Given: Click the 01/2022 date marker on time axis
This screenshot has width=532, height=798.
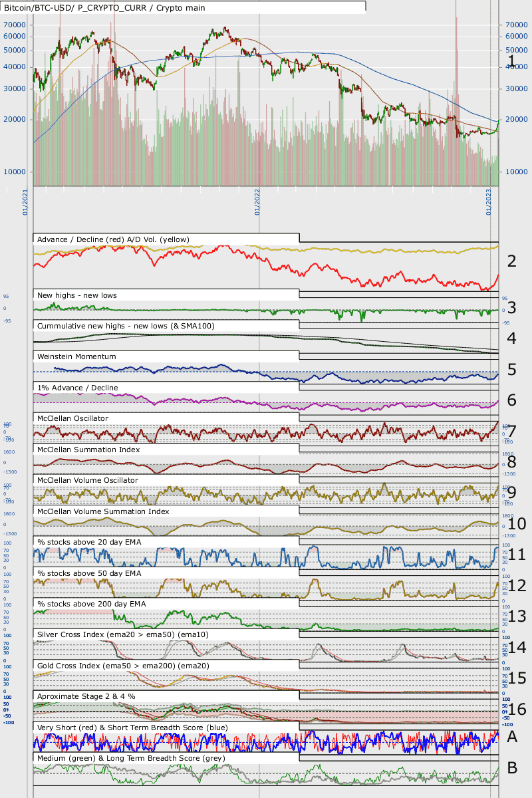Looking at the screenshot, I should tap(257, 200).
